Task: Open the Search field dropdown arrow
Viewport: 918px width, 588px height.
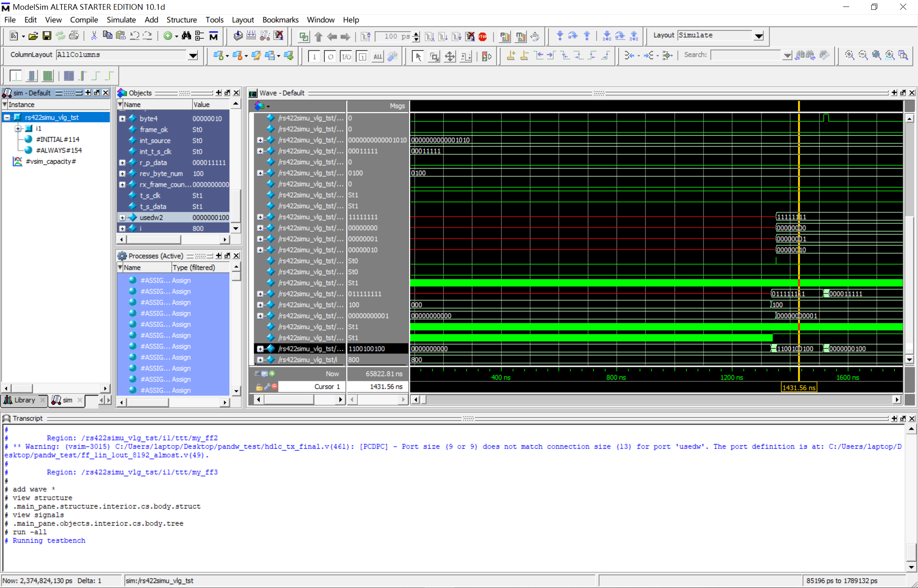Action: (x=787, y=55)
